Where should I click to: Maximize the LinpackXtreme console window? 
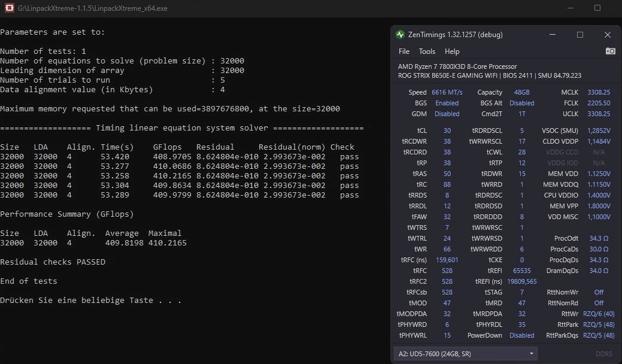(x=597, y=8)
